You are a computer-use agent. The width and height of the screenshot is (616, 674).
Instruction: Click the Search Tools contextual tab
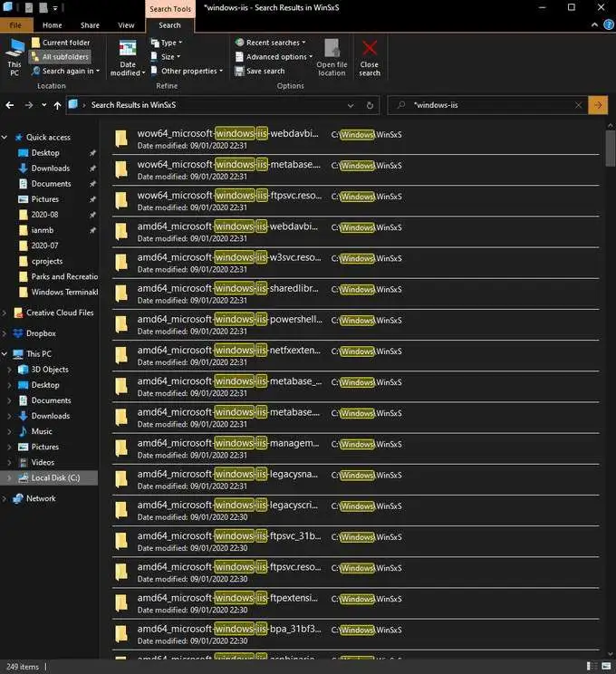pos(170,8)
